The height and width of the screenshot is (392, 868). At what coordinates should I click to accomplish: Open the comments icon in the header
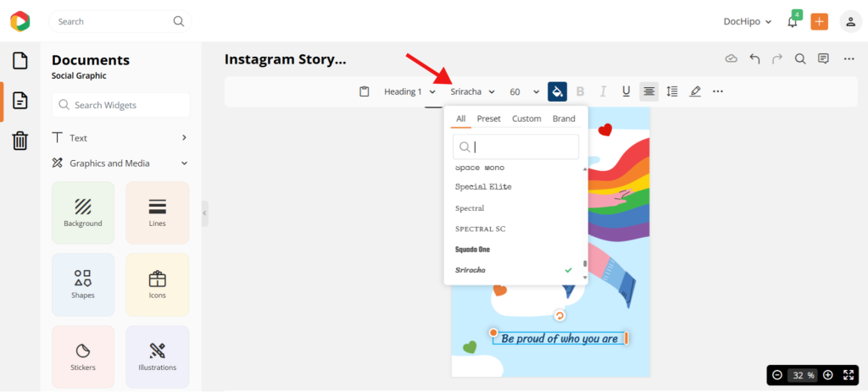pos(824,59)
